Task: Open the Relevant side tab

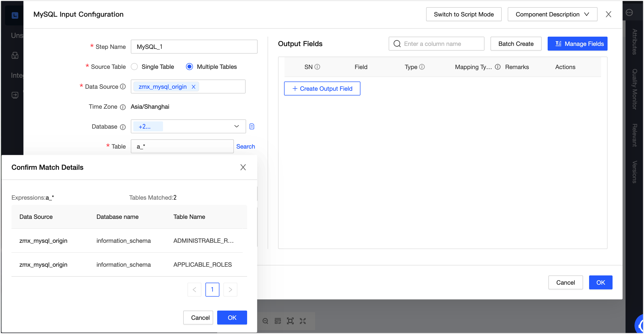Action: tap(635, 135)
